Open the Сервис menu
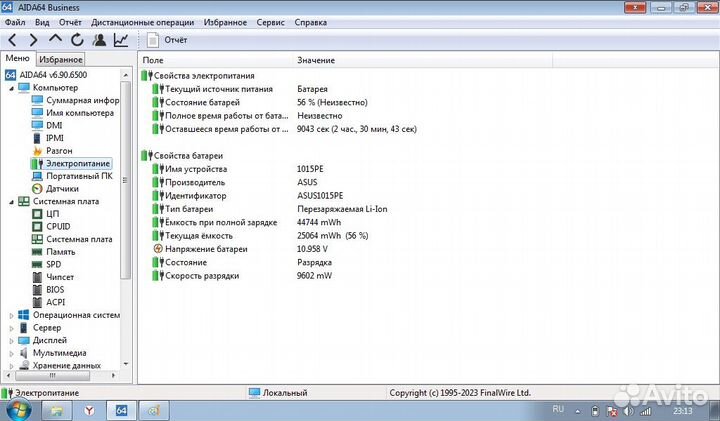The width and height of the screenshot is (720, 421). point(270,22)
